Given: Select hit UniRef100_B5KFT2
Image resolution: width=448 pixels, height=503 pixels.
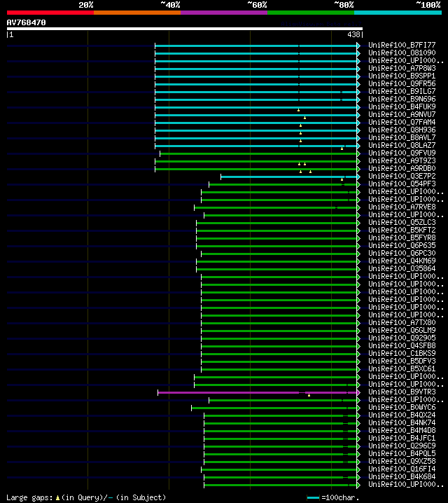Looking at the screenshot, I should coord(402,230).
